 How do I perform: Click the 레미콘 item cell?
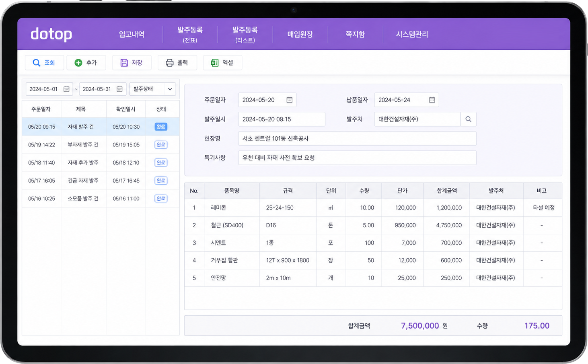pos(232,208)
